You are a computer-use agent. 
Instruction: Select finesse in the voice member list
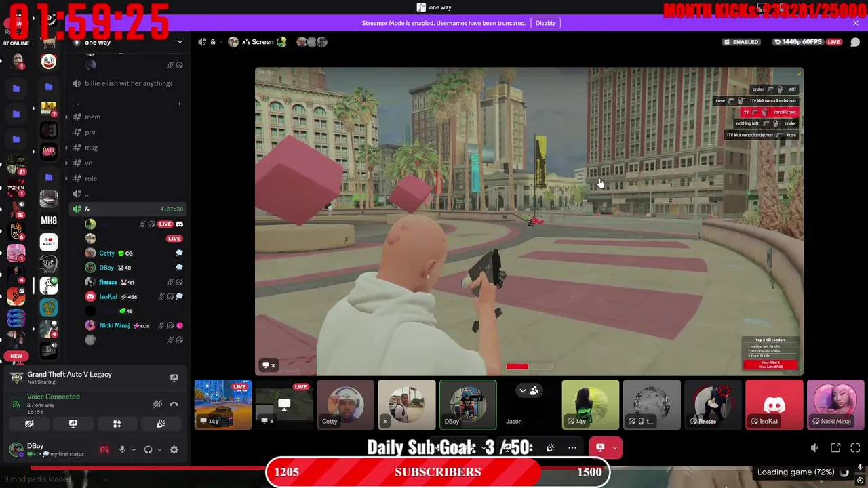click(x=134, y=282)
